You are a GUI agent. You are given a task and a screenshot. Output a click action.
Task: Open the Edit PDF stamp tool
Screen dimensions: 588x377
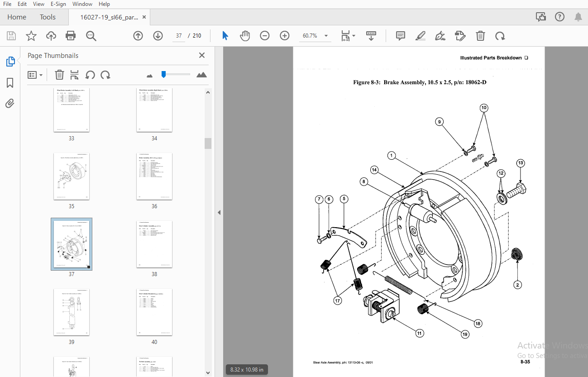(x=460, y=36)
